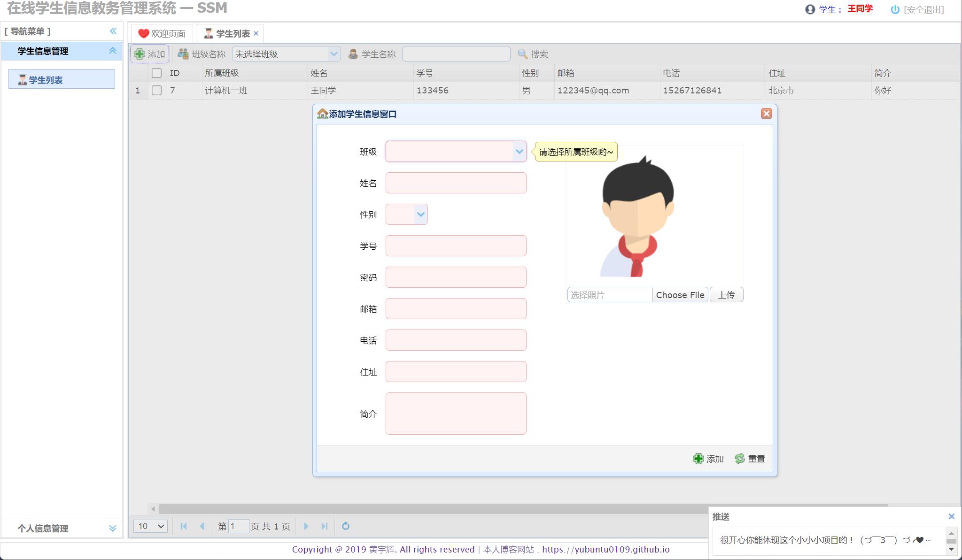Go to last page via pagination arrow icon
This screenshot has height=560, width=962.
(x=325, y=526)
